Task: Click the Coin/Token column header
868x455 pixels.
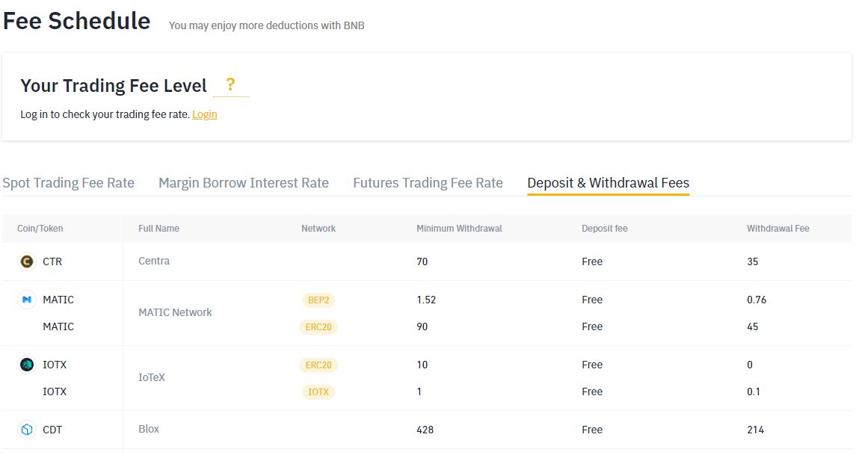Action: 40,229
